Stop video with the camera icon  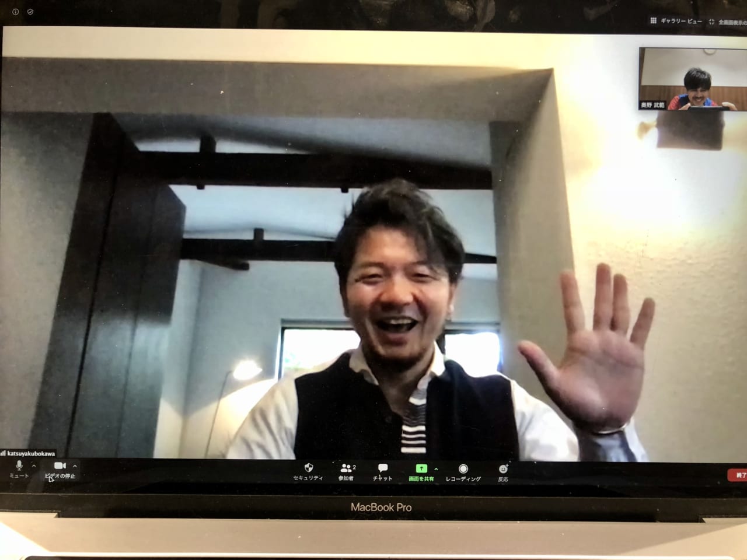click(60, 466)
